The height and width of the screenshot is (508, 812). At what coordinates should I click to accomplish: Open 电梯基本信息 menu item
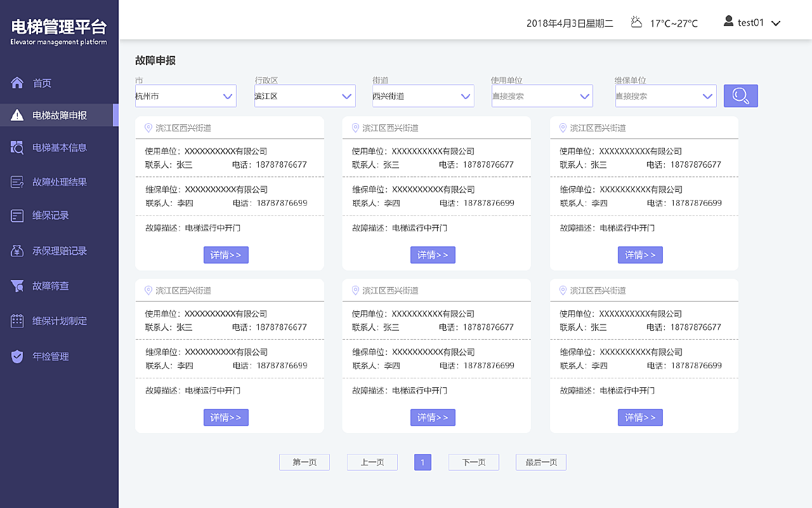pos(59,147)
